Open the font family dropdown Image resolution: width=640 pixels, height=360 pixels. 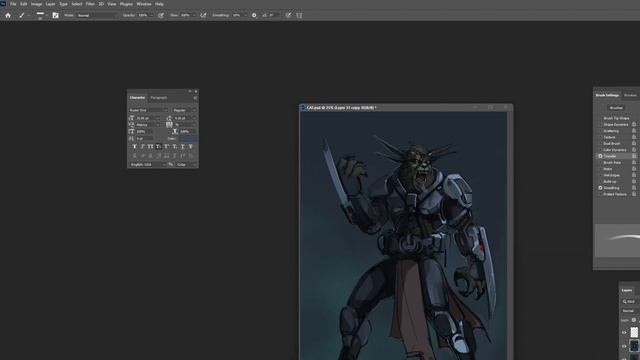click(x=148, y=110)
